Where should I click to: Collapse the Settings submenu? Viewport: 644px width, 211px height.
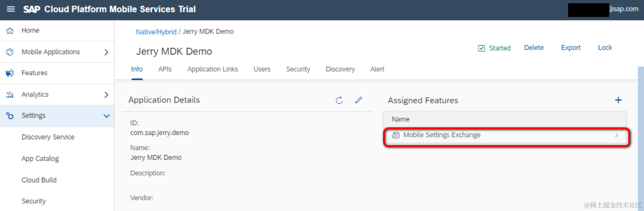pos(106,116)
